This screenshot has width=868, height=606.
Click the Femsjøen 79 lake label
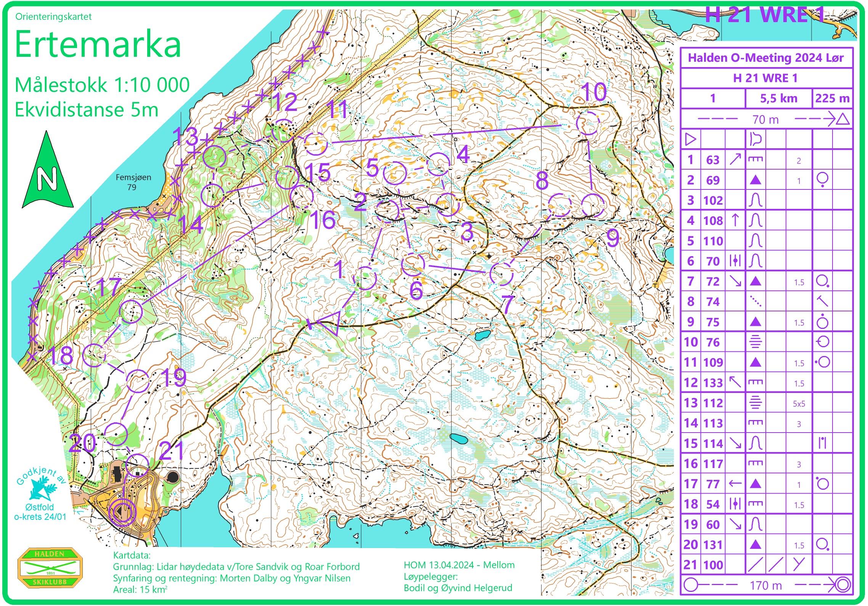(x=133, y=182)
